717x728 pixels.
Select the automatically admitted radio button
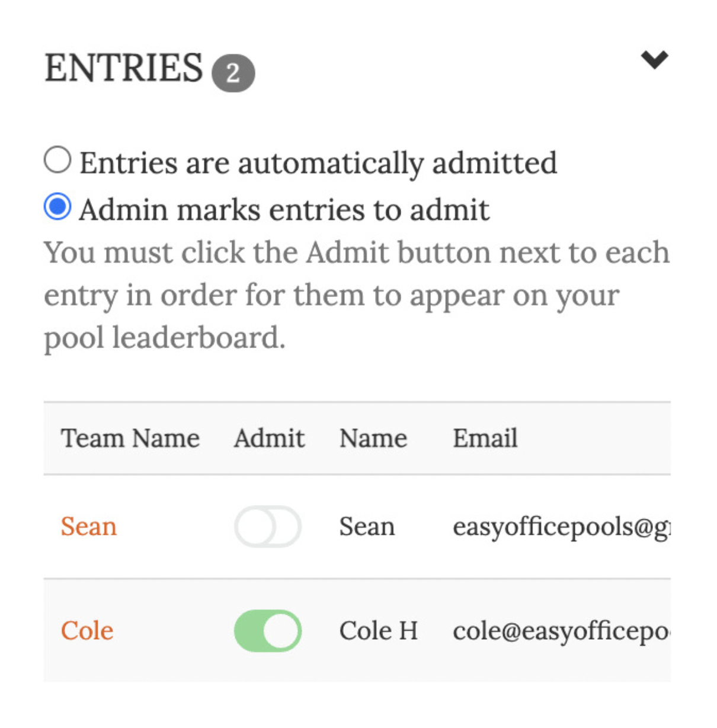click(x=57, y=160)
